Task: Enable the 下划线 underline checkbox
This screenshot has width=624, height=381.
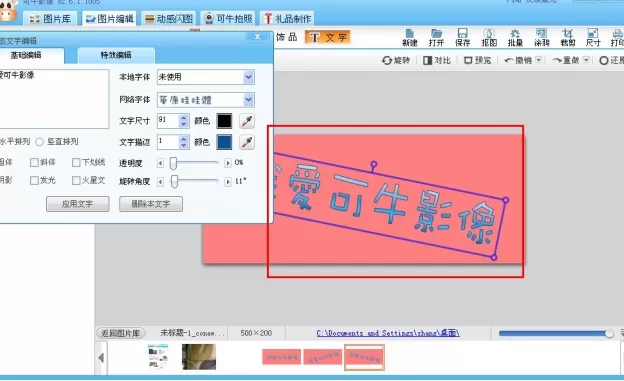Action: (x=76, y=162)
